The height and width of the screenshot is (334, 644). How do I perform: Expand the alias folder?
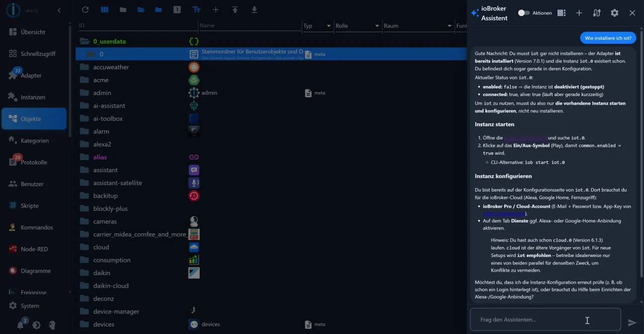pos(84,157)
